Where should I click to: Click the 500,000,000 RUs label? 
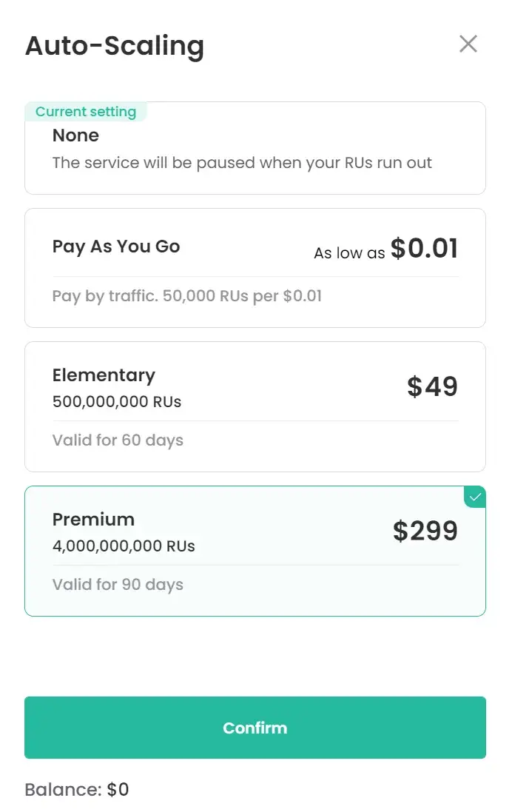pyautogui.click(x=117, y=402)
